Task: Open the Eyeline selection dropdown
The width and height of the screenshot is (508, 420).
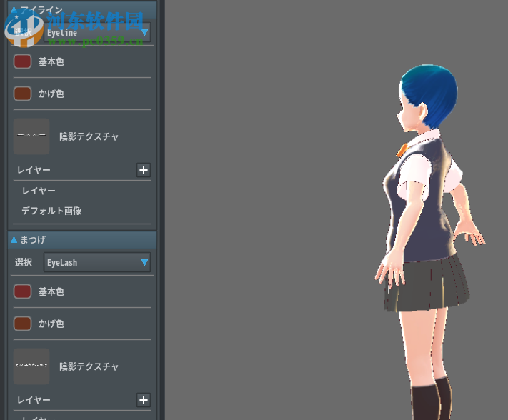Action: coord(97,32)
